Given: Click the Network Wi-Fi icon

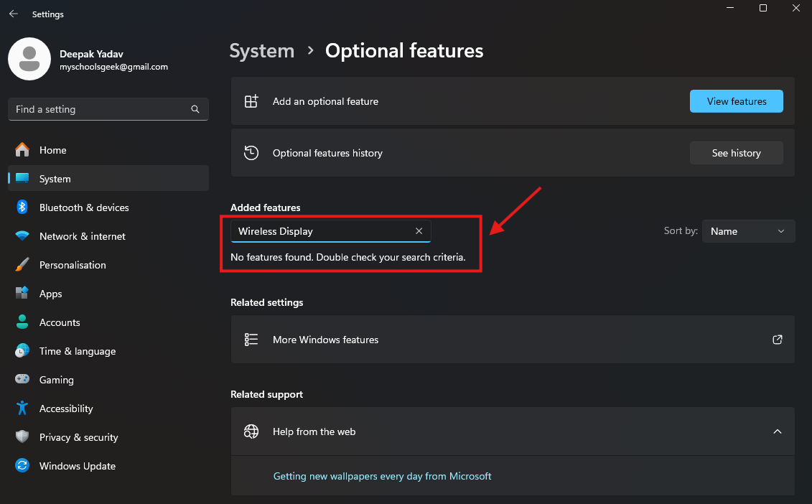Looking at the screenshot, I should 22,235.
